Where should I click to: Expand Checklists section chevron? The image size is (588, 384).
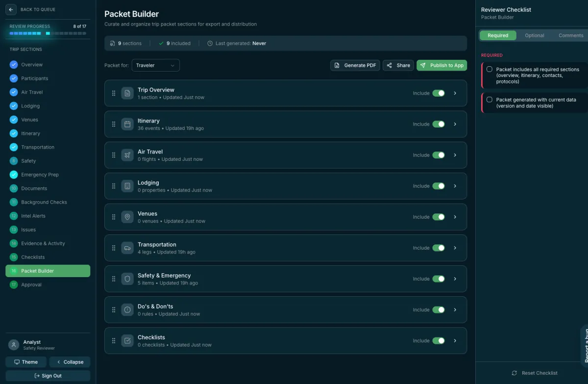pyautogui.click(x=455, y=340)
